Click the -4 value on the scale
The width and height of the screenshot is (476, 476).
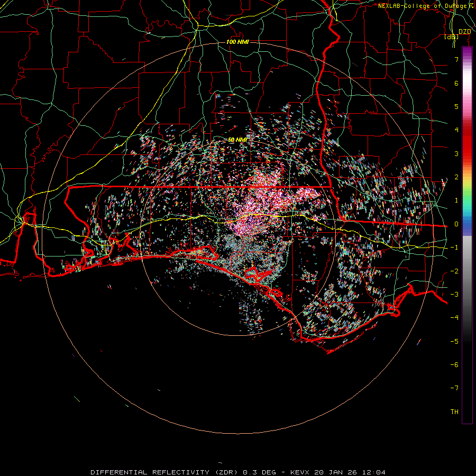click(454, 318)
